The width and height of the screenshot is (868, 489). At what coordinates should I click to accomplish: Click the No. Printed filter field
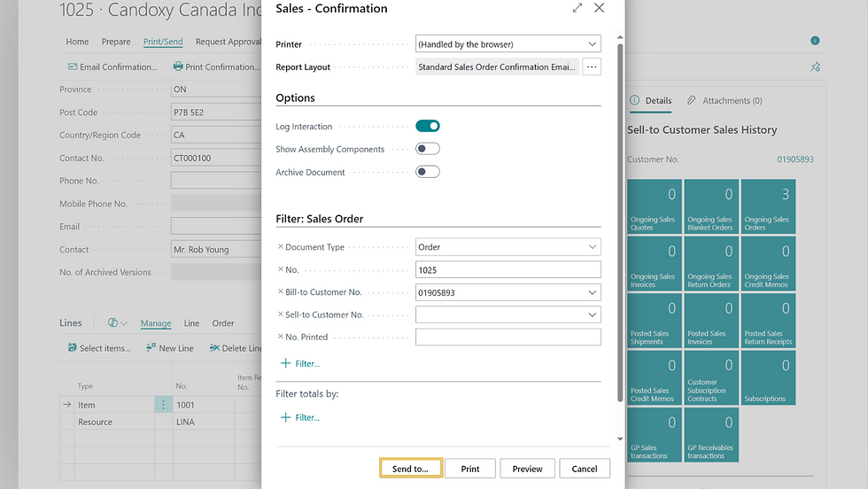[508, 337]
